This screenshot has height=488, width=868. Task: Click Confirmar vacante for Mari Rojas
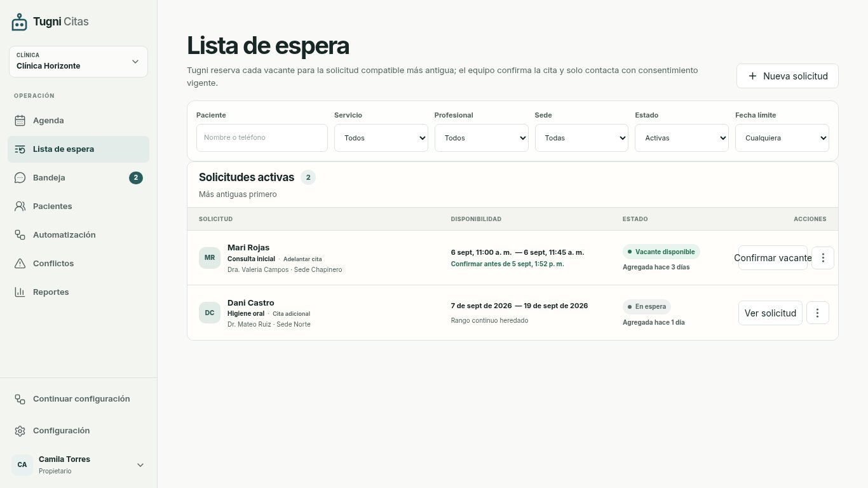[773, 258]
